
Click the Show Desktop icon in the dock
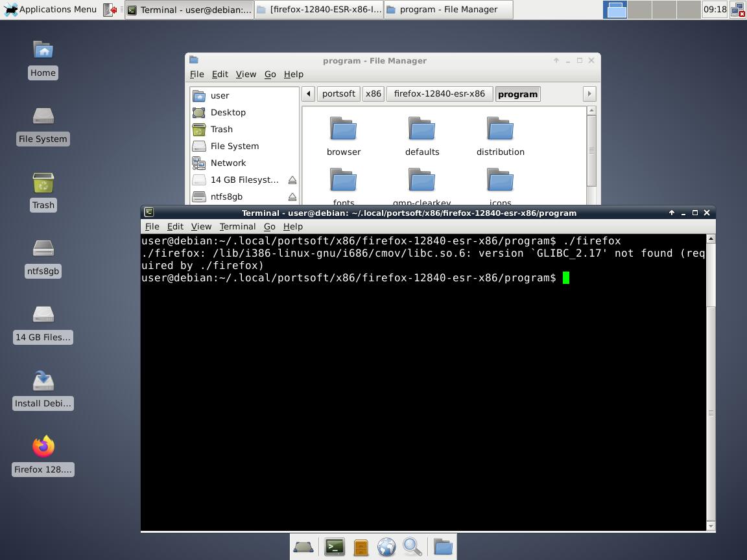pos(303,547)
